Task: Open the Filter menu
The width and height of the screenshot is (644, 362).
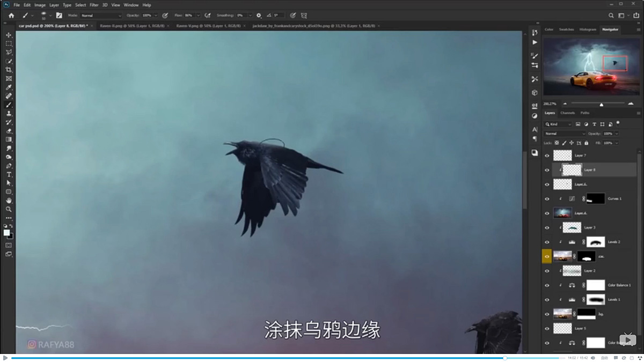Action: (x=94, y=4)
